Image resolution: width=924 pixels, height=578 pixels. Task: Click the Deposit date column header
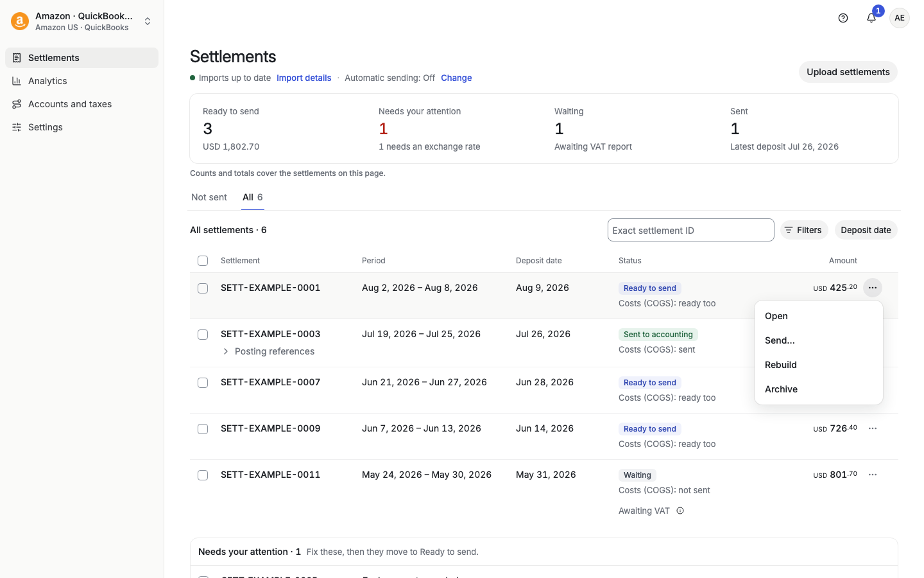pos(539,261)
